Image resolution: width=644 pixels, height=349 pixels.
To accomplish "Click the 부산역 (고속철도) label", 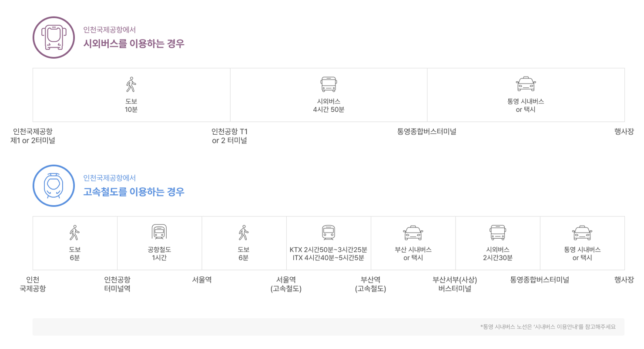I will point(370,284).
